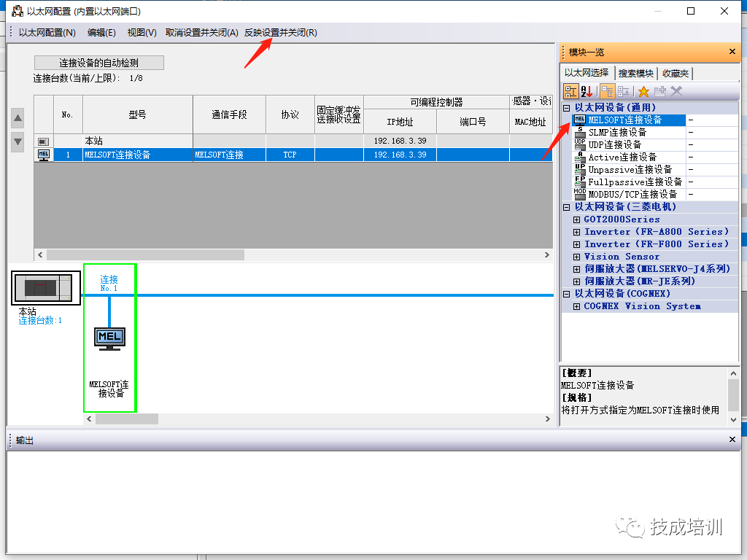Select the MELSOFT连接设备 icon in module list
Screen dimensions: 747x560
point(580,120)
